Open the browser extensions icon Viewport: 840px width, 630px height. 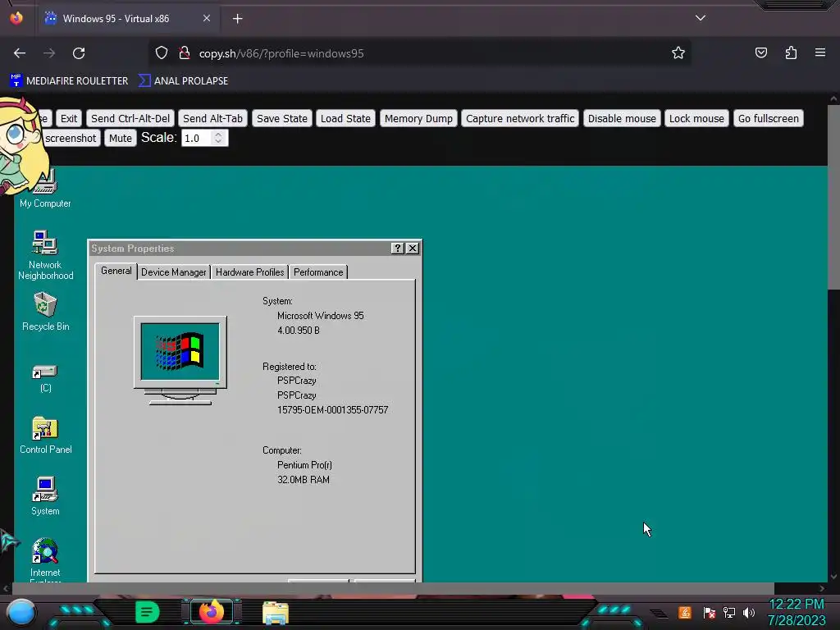tap(791, 53)
